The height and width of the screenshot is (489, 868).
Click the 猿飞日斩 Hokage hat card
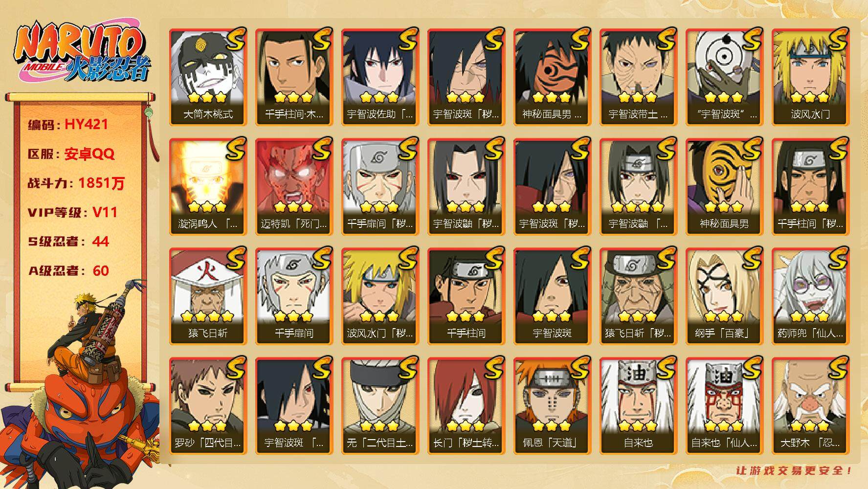pos(208,296)
